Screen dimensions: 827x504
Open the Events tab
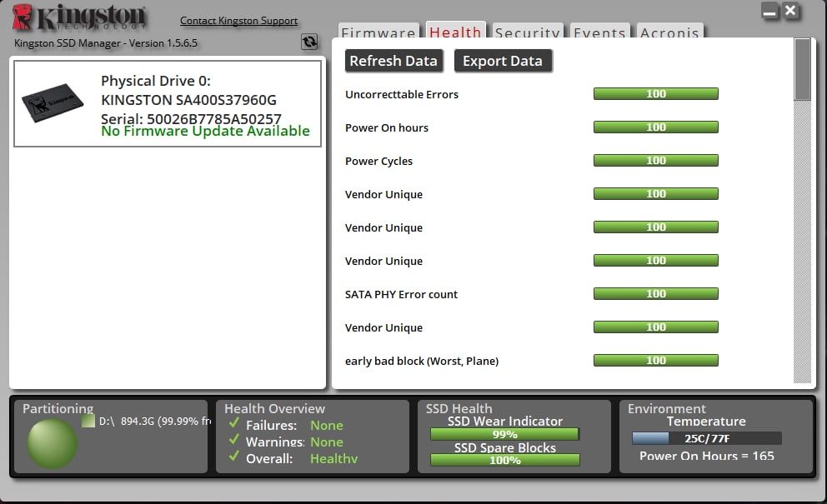599,31
